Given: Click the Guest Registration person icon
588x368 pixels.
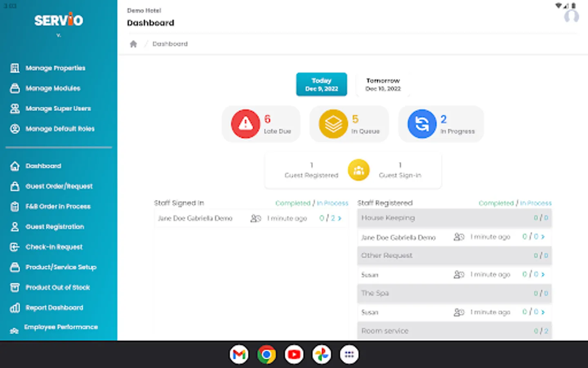Looking at the screenshot, I should coord(15,227).
